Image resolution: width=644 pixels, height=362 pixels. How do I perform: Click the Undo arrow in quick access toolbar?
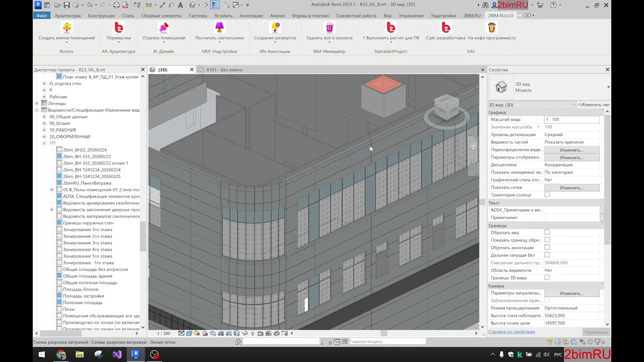point(89,5)
